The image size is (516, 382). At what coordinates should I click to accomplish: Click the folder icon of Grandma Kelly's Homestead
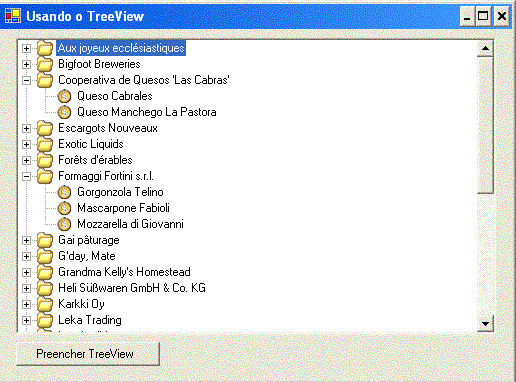pos(45,272)
